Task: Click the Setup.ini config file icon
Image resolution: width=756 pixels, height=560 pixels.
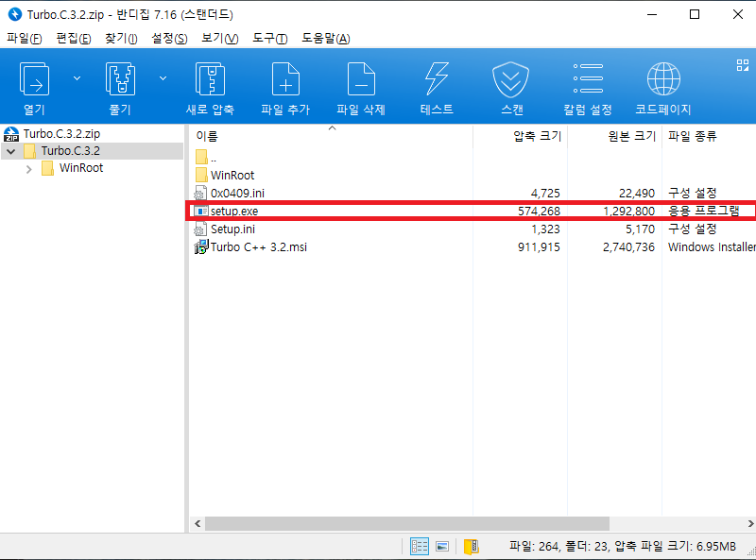Action: point(200,229)
